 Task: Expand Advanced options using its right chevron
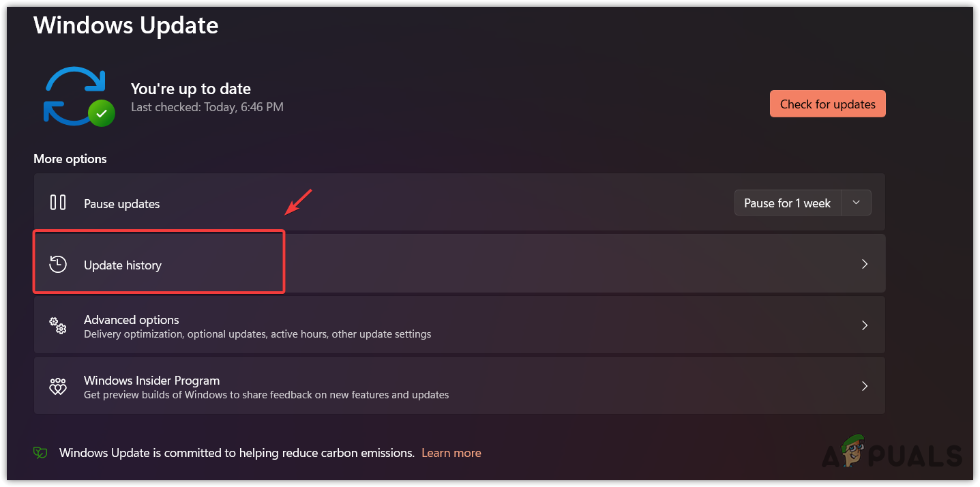865,325
